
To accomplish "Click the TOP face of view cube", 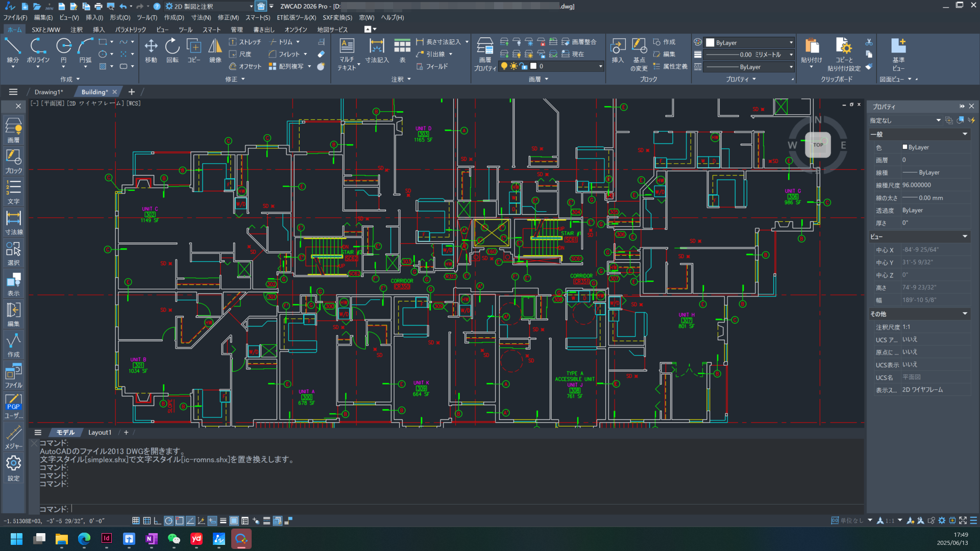I will pos(818,145).
